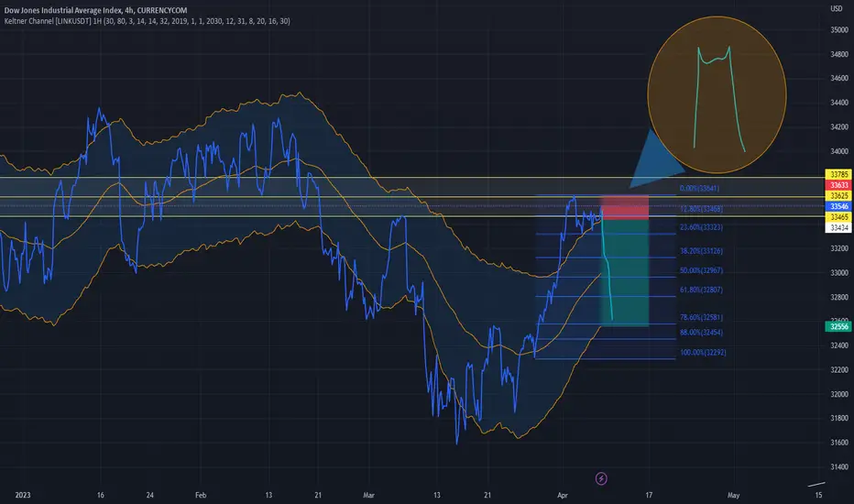Click the Mar label on time axis
854x504 pixels.
(368, 495)
